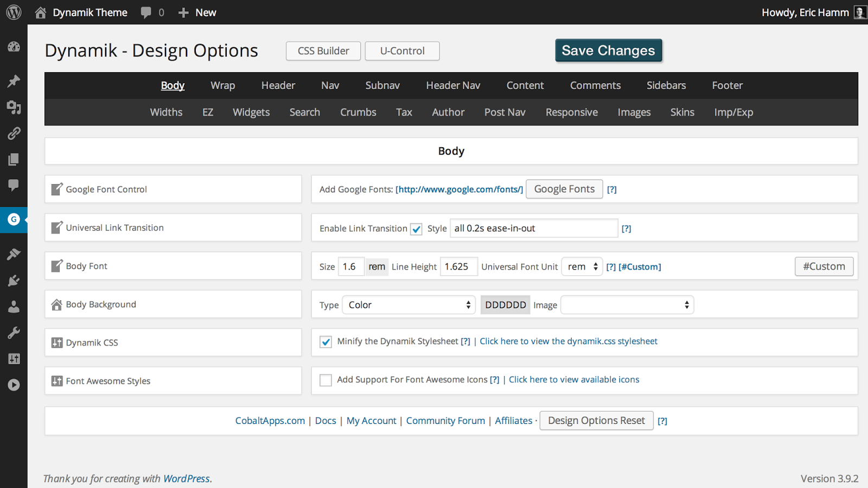Open the My Account link
This screenshot has height=488, width=868.
click(372, 421)
